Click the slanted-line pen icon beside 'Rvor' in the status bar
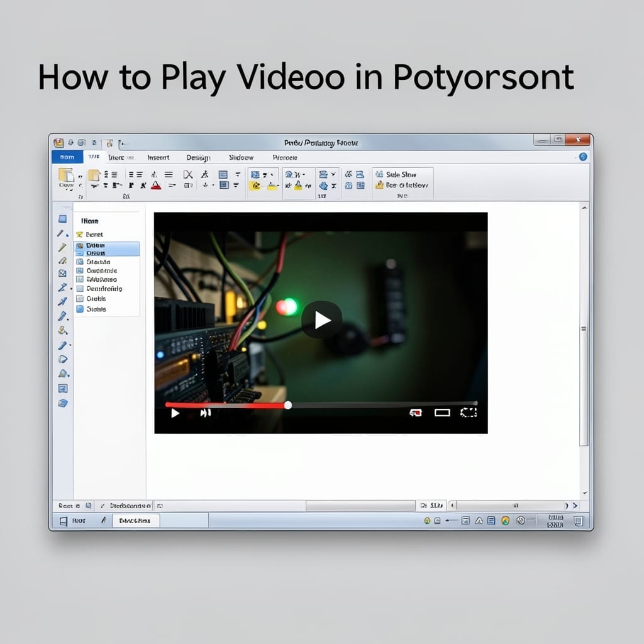The width and height of the screenshot is (644, 644). 104,520
